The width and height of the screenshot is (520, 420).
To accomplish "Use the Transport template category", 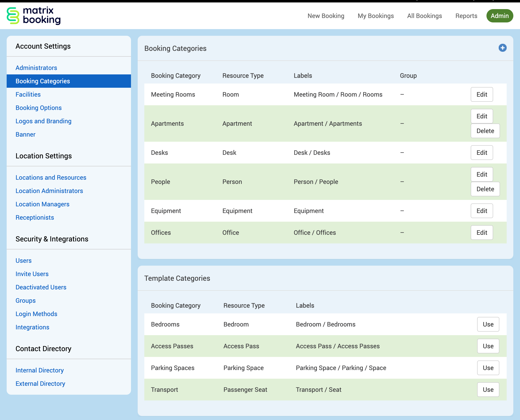I will pyautogui.click(x=488, y=390).
